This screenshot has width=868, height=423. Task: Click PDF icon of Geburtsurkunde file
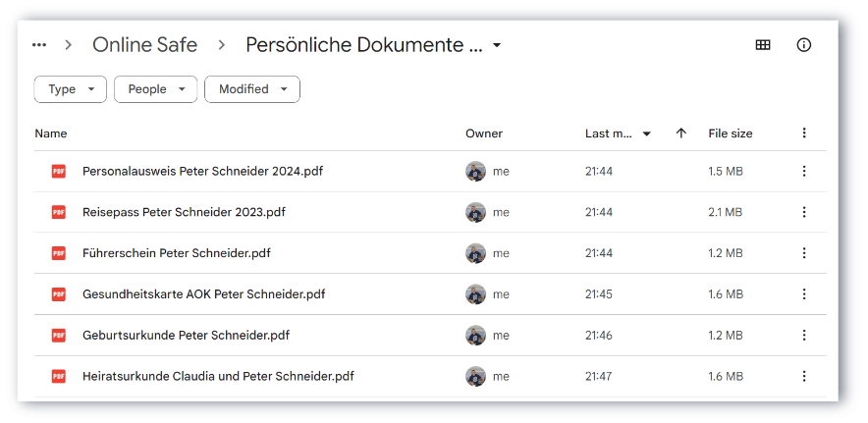[59, 336]
